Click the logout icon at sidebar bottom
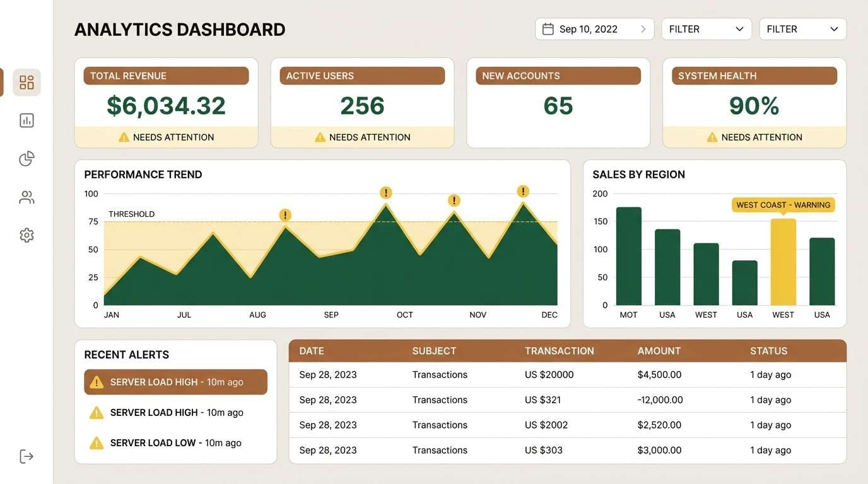The height and width of the screenshot is (484, 868). pos(26,455)
